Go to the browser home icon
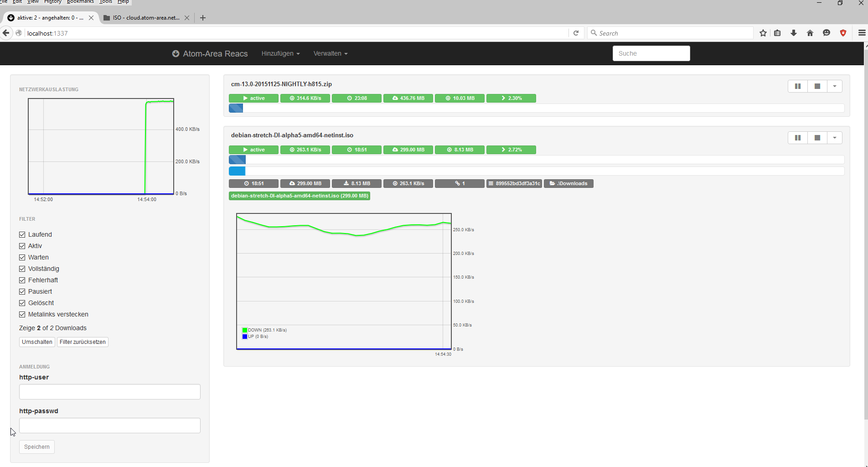868x467 pixels. coord(810,33)
